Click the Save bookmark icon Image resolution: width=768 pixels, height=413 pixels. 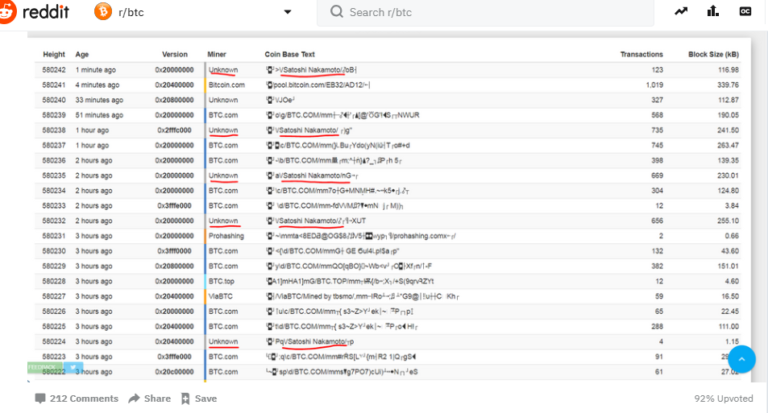pyautogui.click(x=185, y=398)
